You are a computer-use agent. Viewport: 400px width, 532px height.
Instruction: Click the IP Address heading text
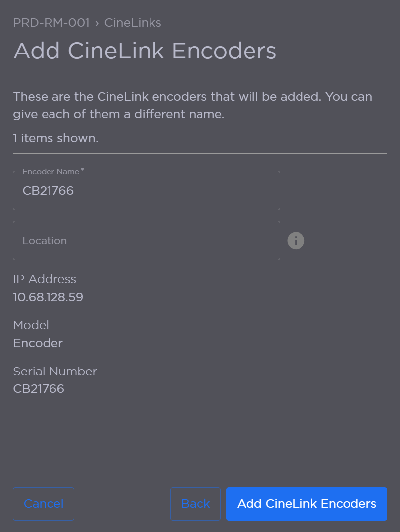pyautogui.click(x=45, y=279)
